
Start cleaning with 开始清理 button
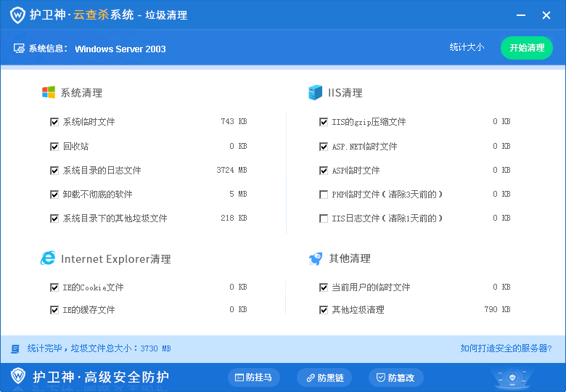tap(527, 48)
